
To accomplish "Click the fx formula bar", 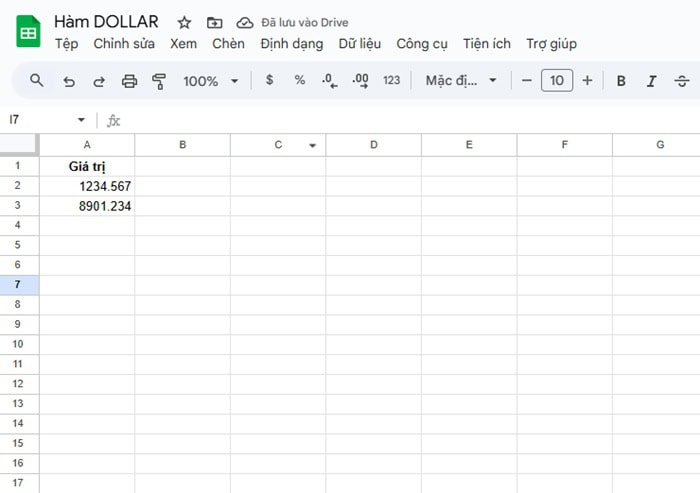I will (x=402, y=120).
